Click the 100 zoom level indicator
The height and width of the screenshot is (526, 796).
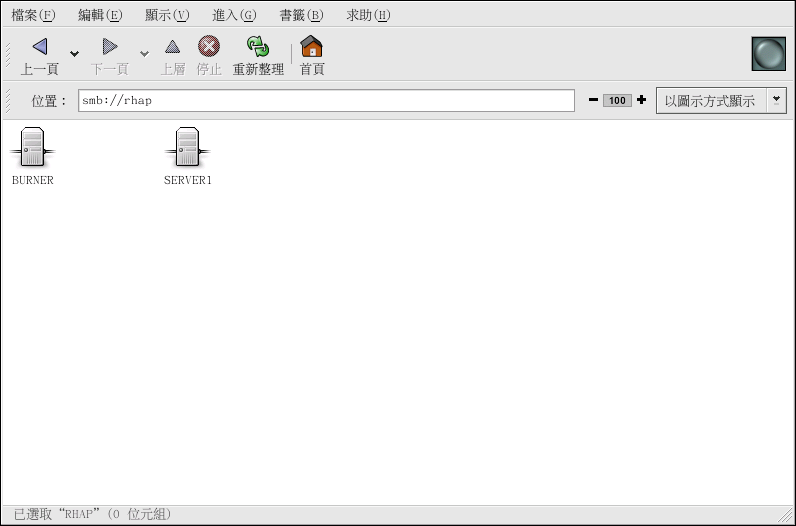pos(617,100)
